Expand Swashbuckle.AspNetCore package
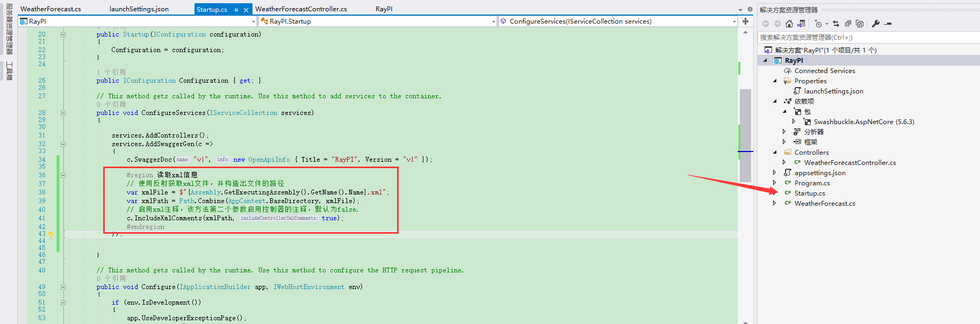The height and width of the screenshot is (324, 980). (794, 121)
